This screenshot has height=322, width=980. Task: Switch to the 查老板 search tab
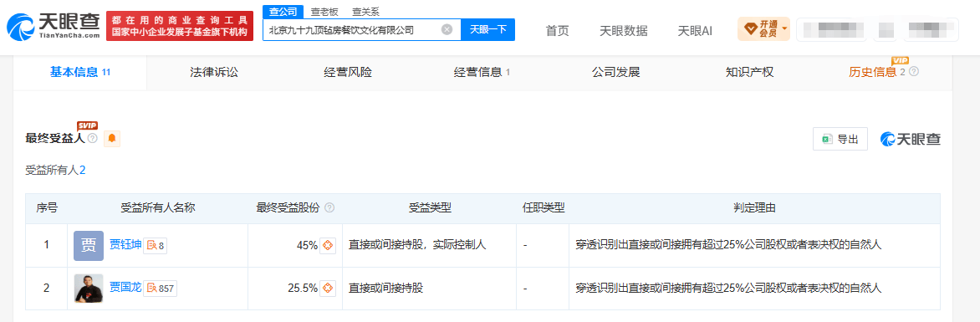click(x=324, y=12)
